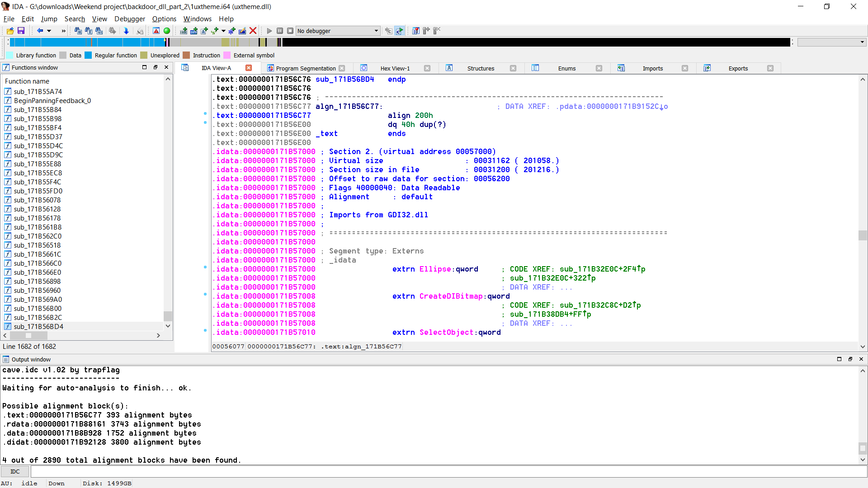Screen dimensions: 868x488
Task: Click the red X delete icon
Action: point(253,31)
